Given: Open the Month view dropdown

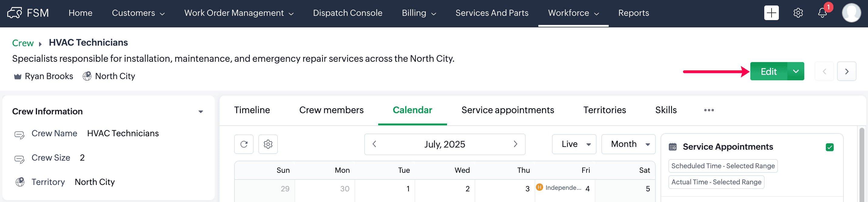Looking at the screenshot, I should [628, 144].
